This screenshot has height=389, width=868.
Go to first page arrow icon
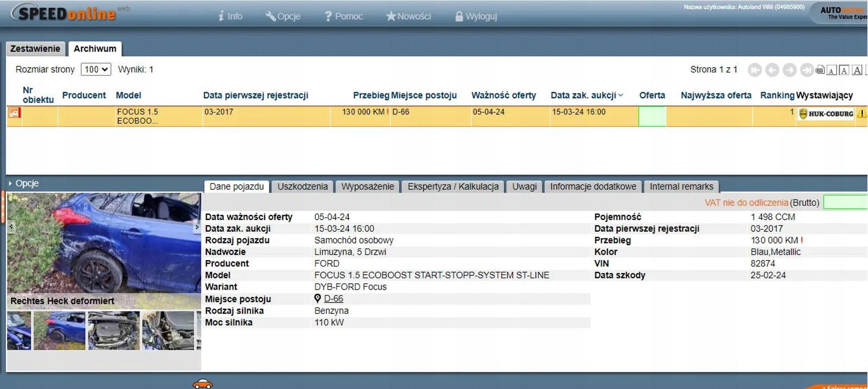pyautogui.click(x=754, y=70)
